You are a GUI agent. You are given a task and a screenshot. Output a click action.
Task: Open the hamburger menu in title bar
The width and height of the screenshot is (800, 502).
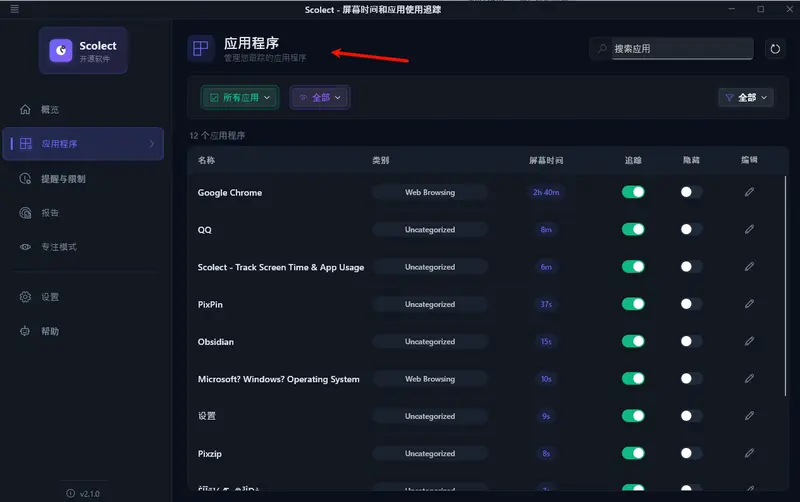(x=15, y=9)
